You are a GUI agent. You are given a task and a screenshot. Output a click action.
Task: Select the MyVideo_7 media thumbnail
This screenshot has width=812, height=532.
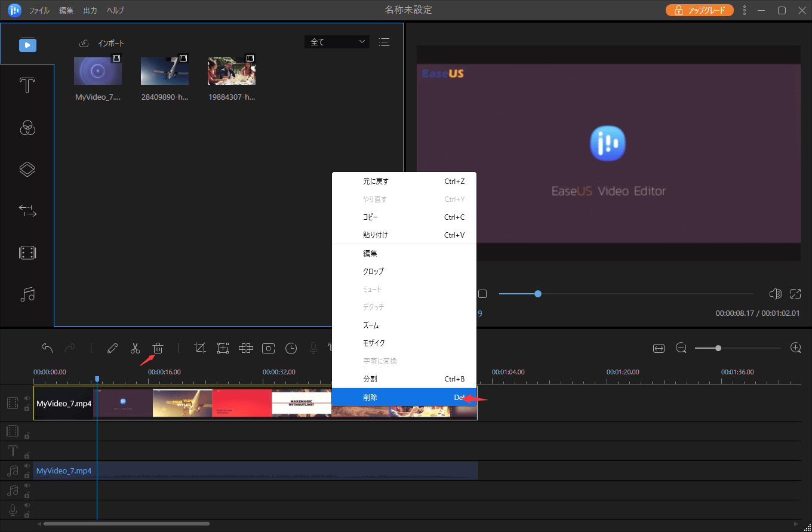pyautogui.click(x=98, y=71)
